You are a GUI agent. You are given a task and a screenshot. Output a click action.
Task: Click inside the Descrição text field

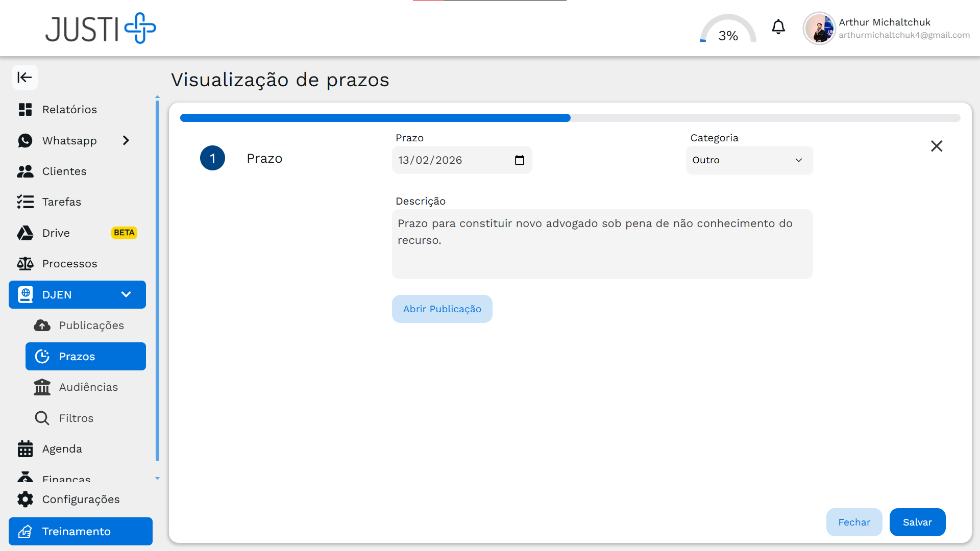[x=602, y=244]
